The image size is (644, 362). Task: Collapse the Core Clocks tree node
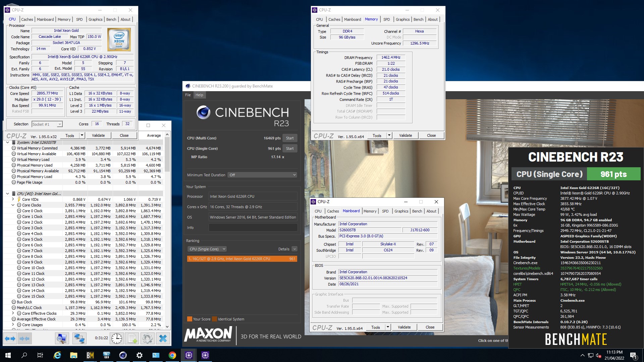click(13, 205)
